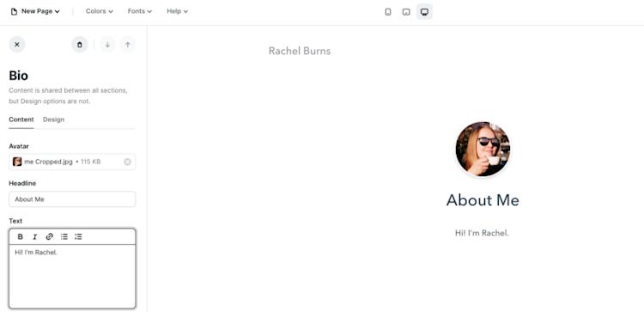The width and height of the screenshot is (644, 312).
Task: Click into the bio text area
Action: [72, 276]
